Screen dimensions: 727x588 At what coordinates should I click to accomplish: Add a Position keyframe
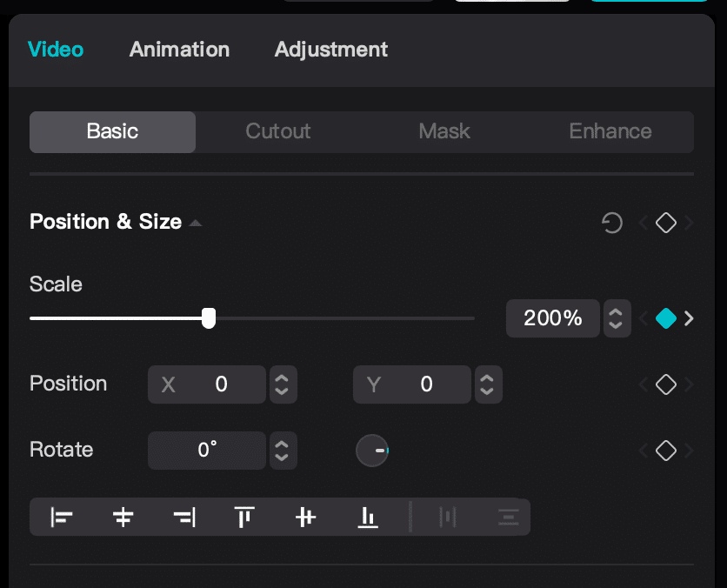(666, 384)
